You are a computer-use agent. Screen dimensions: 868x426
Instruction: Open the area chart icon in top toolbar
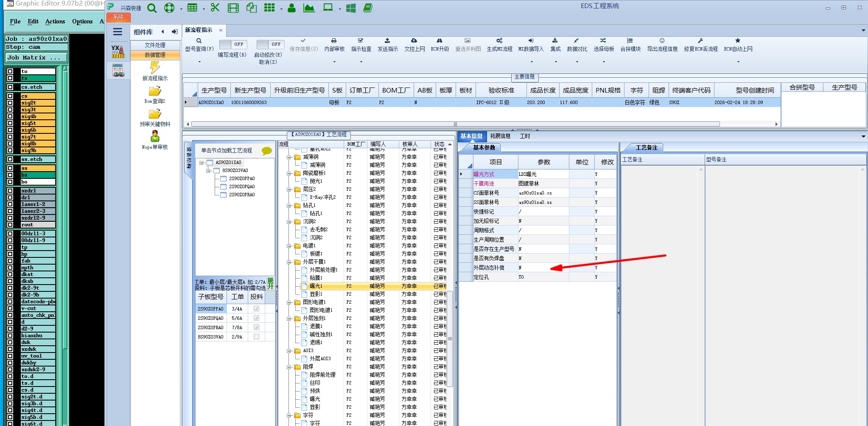[x=309, y=8]
